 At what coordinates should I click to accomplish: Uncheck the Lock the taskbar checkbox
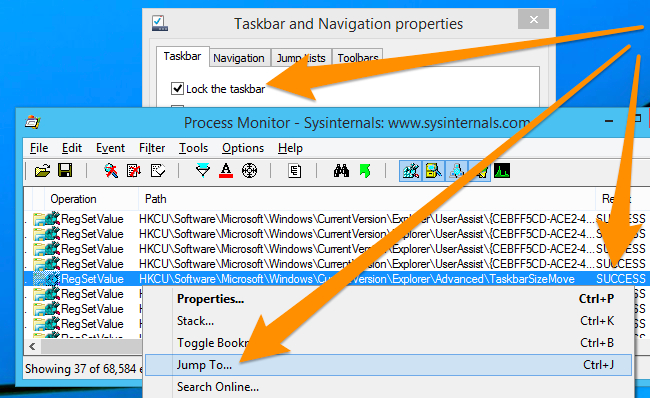click(177, 88)
